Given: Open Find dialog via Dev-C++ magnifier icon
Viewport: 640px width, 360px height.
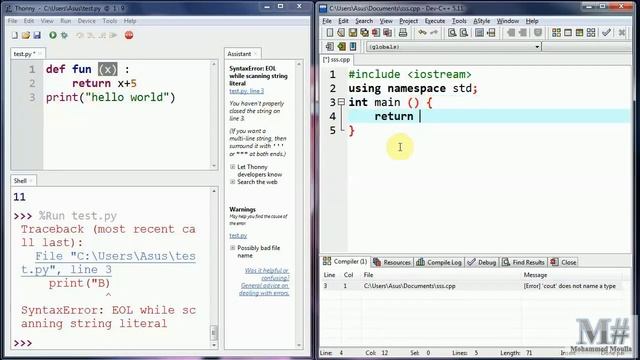Looking at the screenshot, I should coord(452,33).
